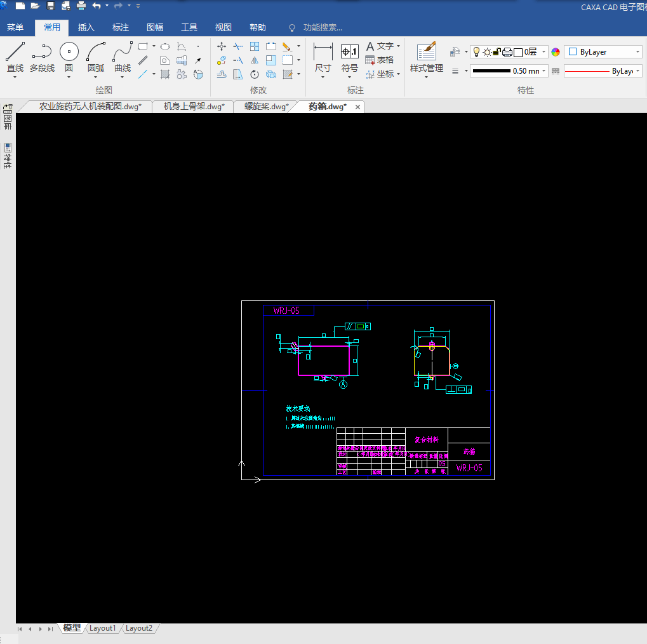
Task: Select the offset tool
Action: click(x=222, y=74)
